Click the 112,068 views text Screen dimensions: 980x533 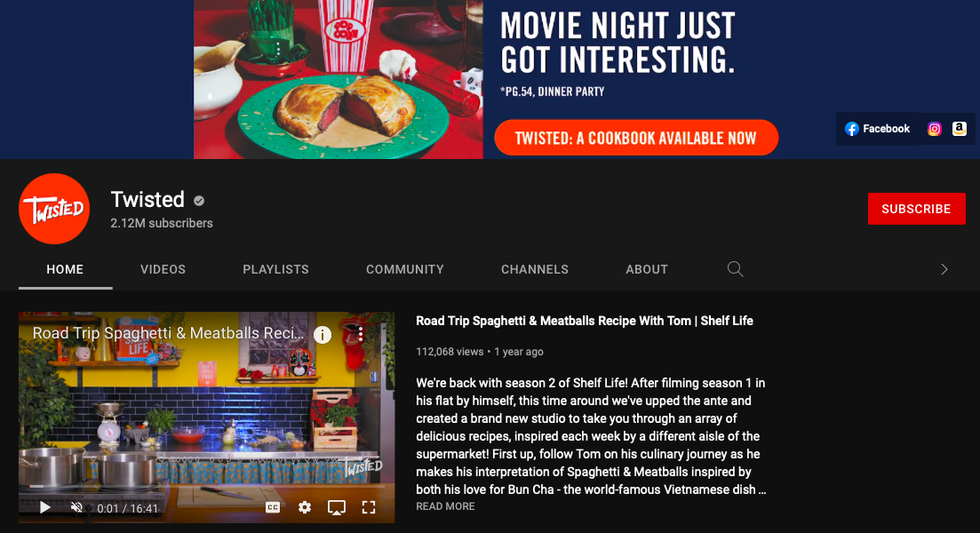450,352
